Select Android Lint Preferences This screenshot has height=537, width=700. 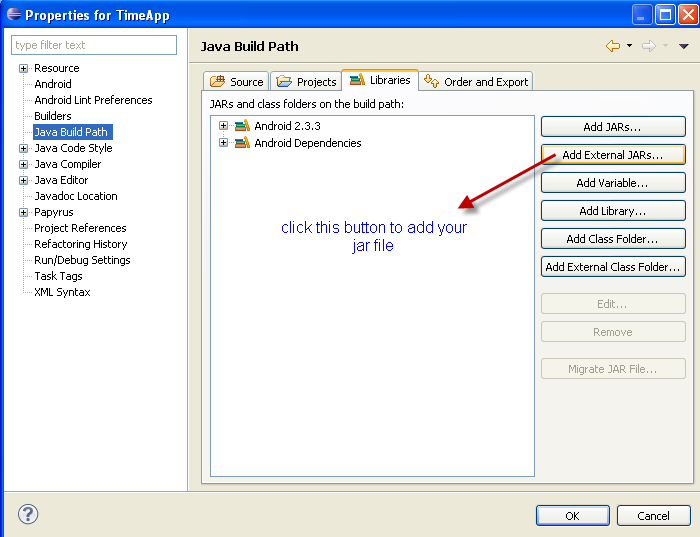click(93, 100)
